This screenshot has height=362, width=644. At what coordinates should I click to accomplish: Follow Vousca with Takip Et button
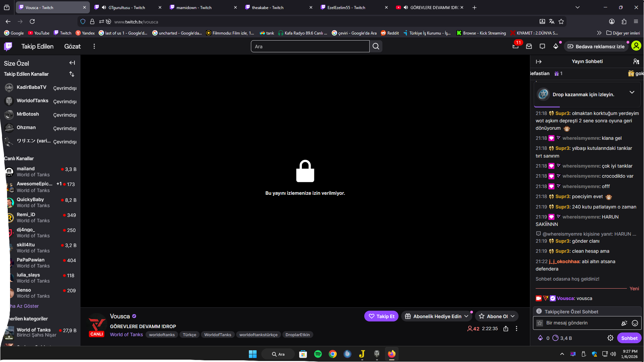coord(381,316)
